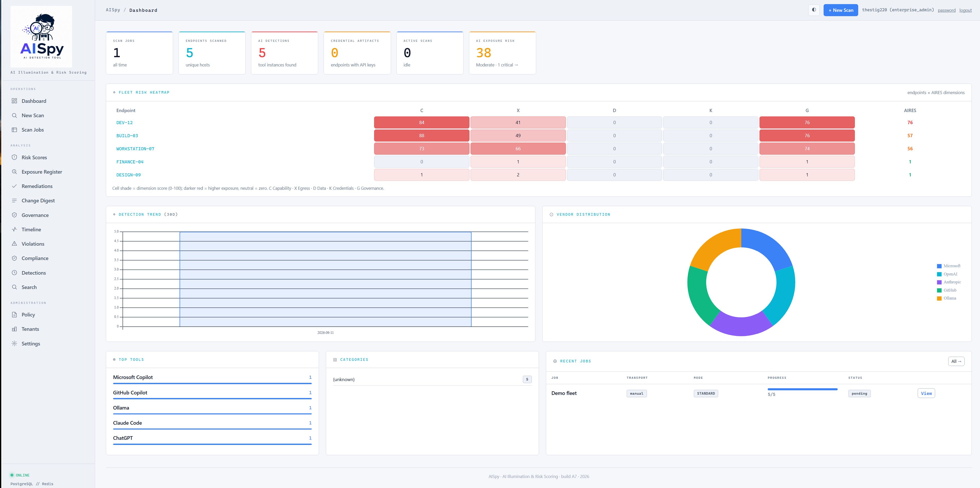Click the AI Exposure Risk card

pyautogui.click(x=502, y=53)
